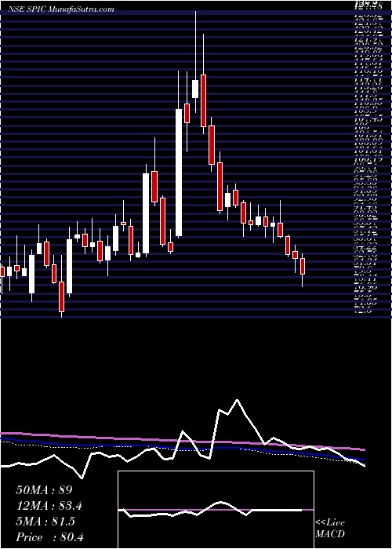Click the 12MA : 83.4 value
Viewport: 392px width, 549px height.
click(50, 506)
